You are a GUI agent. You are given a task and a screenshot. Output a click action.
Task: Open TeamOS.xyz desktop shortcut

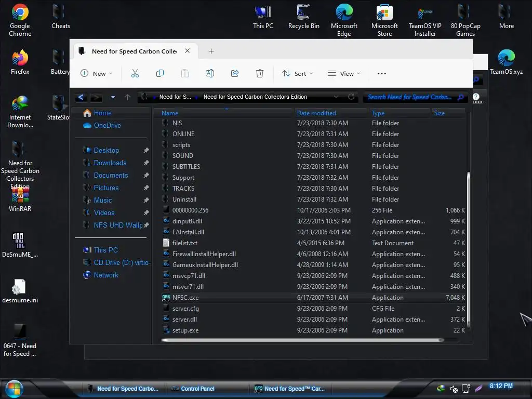[506, 62]
